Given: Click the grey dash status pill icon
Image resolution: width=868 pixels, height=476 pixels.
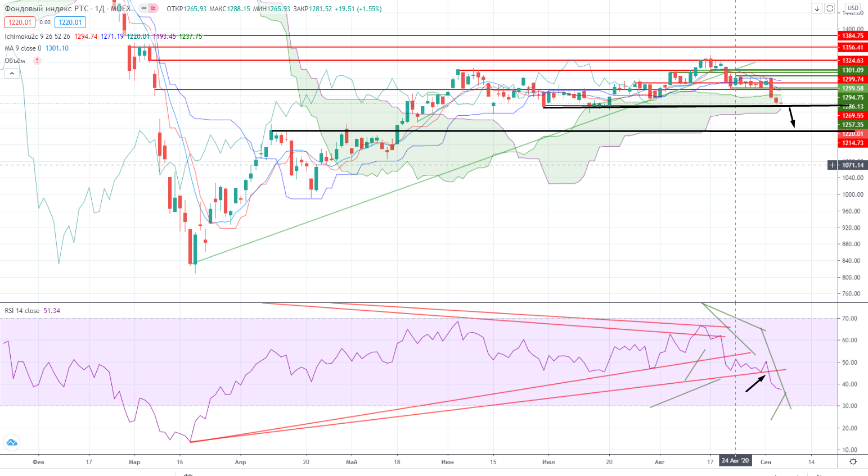Looking at the screenshot, I should [x=144, y=8].
